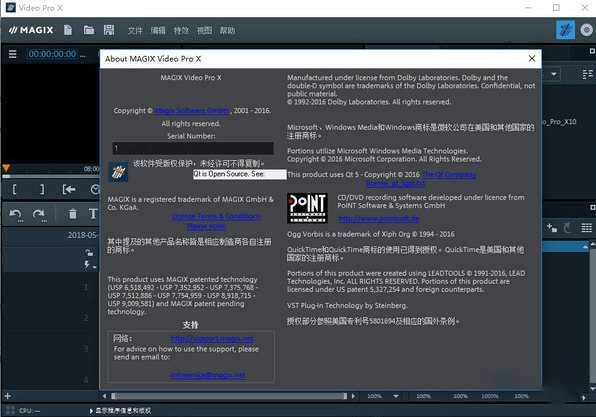Switch the media pool list view with the list icon
596x417 pixels.
click(587, 74)
